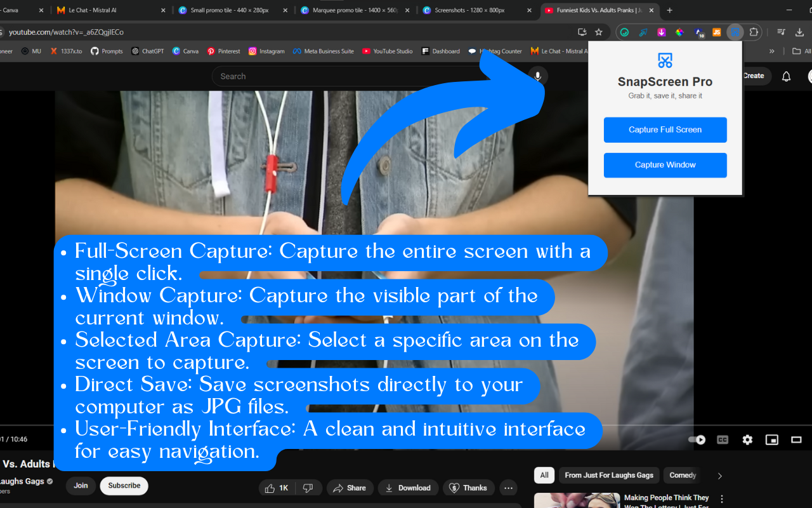This screenshot has width=812, height=508.
Task: Click the Just For Laughs Gags channel name
Action: (x=23, y=481)
